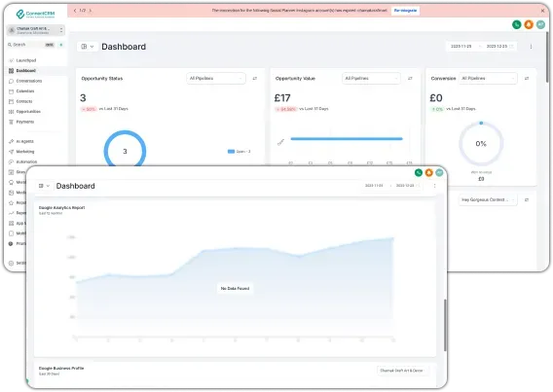Viewport: 553px width, 392px height.
Task: Click the previous alert arrow in the banner
Action: pyautogui.click(x=75, y=11)
